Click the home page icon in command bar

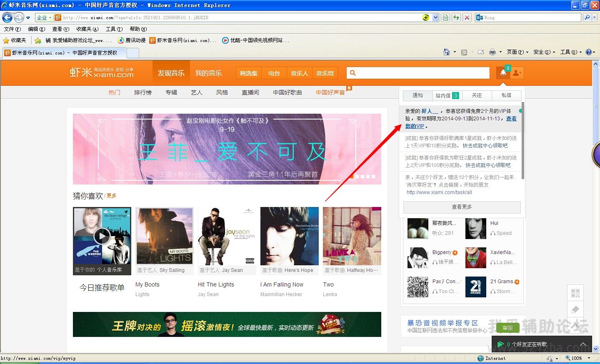447,52
